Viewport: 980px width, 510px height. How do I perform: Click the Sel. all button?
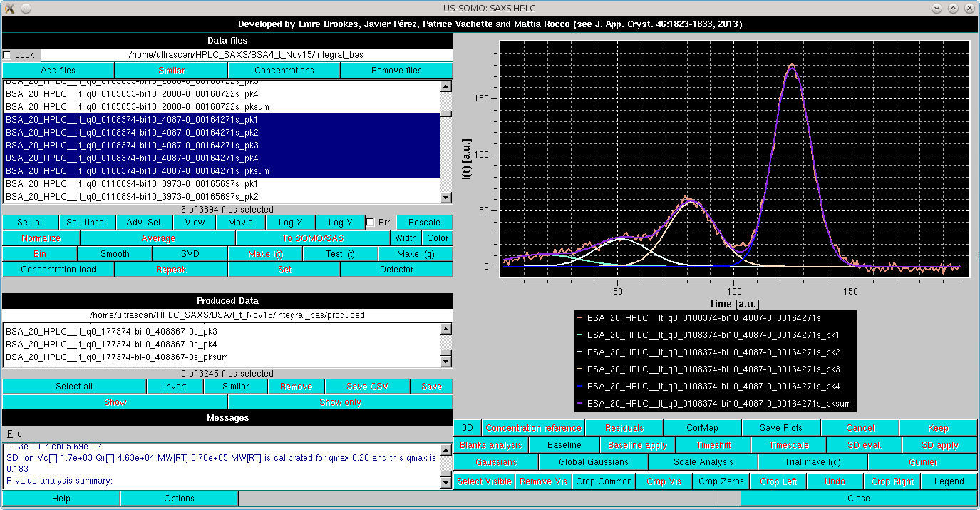31,223
